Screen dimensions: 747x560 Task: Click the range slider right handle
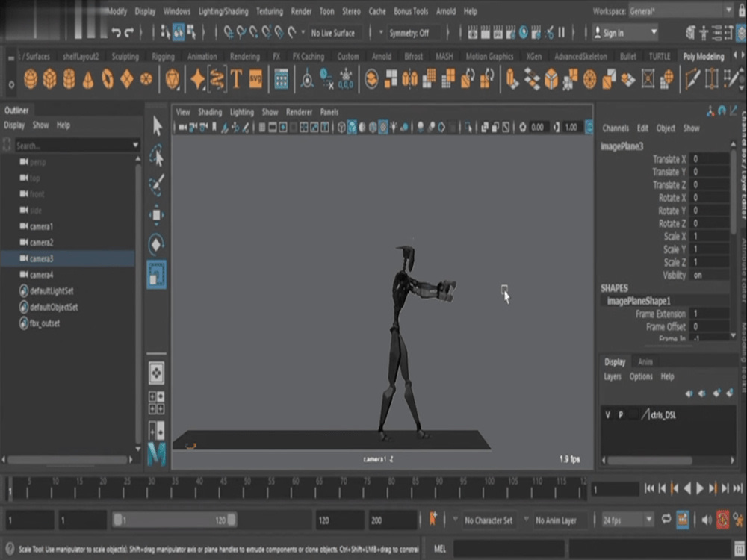(x=232, y=520)
